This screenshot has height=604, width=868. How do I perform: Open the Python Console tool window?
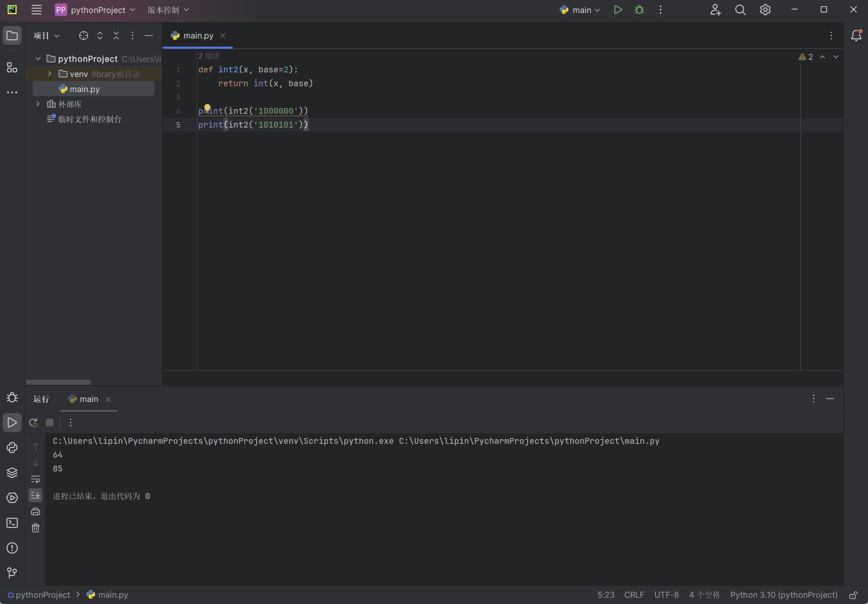[x=12, y=448]
